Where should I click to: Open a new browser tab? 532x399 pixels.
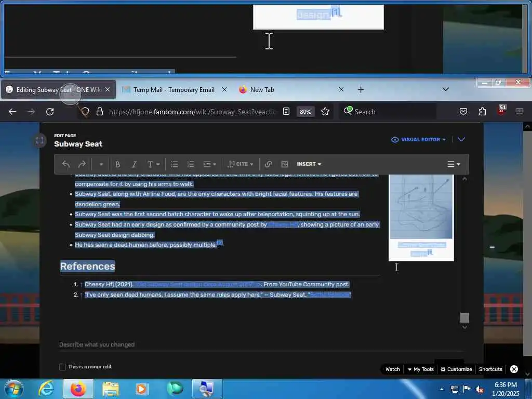click(x=361, y=89)
